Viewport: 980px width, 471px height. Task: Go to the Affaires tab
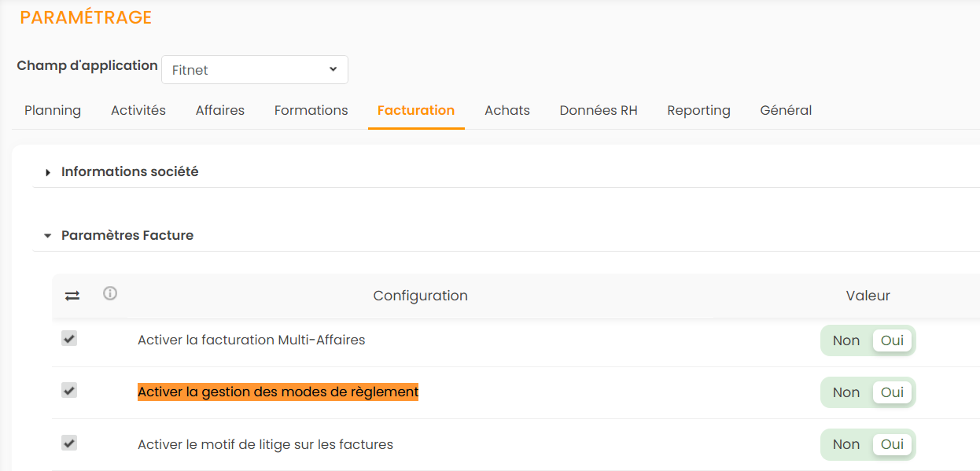[x=220, y=110]
